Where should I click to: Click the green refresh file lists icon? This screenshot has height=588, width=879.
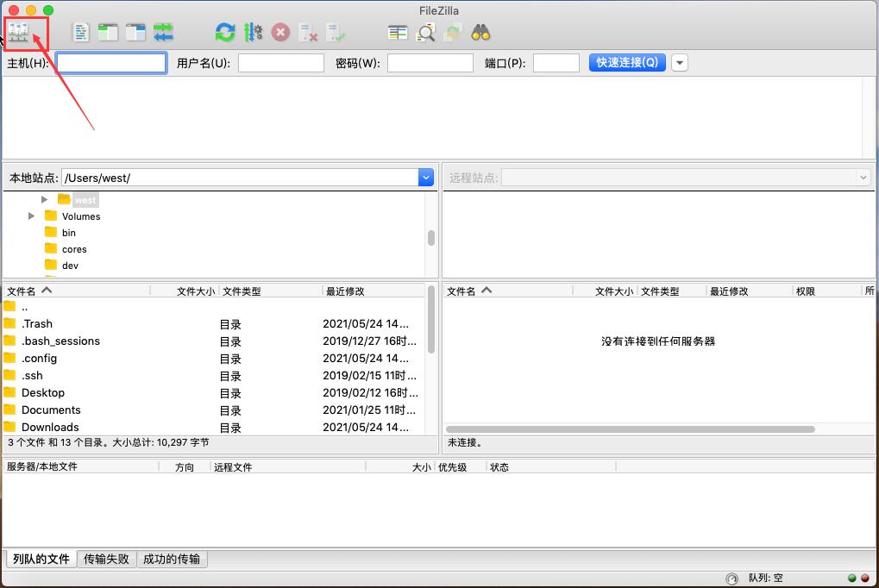point(225,33)
